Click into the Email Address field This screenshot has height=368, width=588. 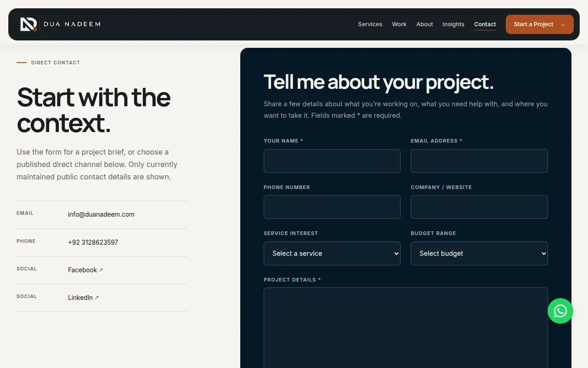[479, 161]
